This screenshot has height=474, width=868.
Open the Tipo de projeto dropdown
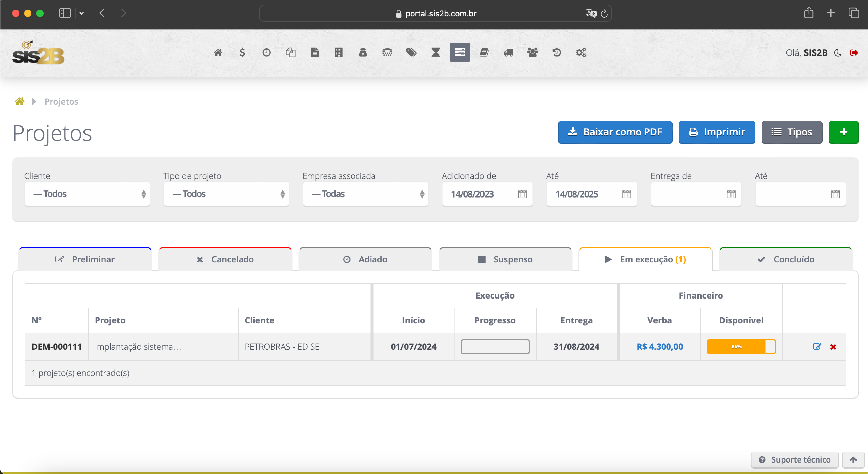pos(226,194)
